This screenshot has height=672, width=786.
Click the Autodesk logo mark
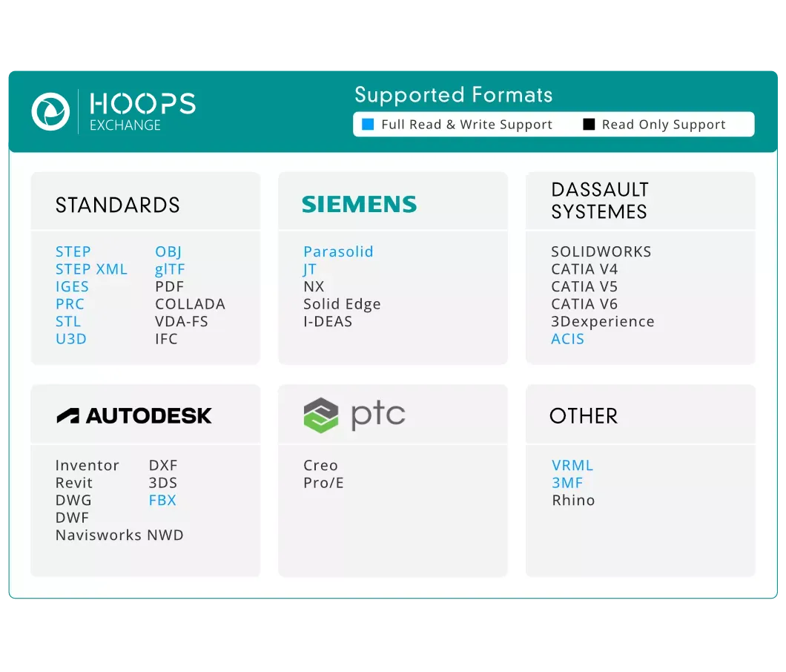67,416
